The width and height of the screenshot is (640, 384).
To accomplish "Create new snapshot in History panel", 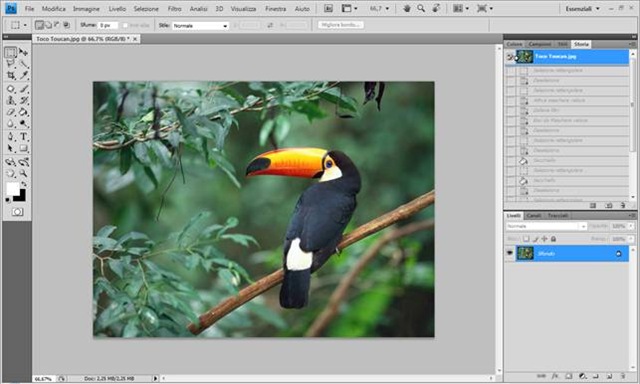I will [x=608, y=205].
